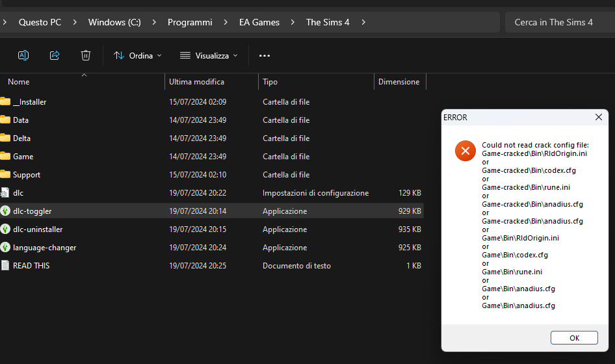Select the dlc configuration file icon
The image size is (615, 364).
(5, 192)
